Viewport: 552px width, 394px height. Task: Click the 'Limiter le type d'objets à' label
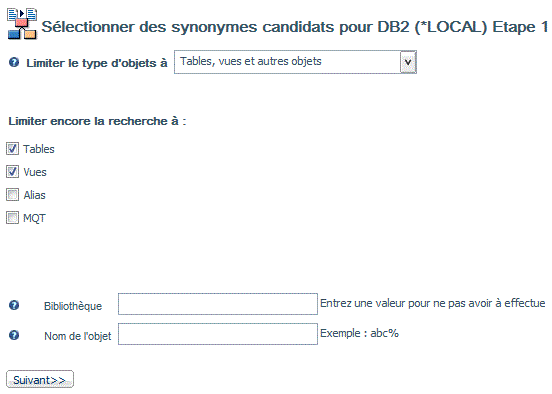pos(97,63)
